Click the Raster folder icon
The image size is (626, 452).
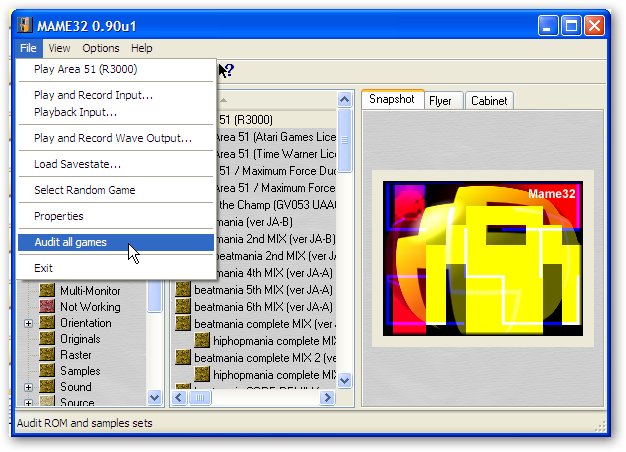click(47, 354)
